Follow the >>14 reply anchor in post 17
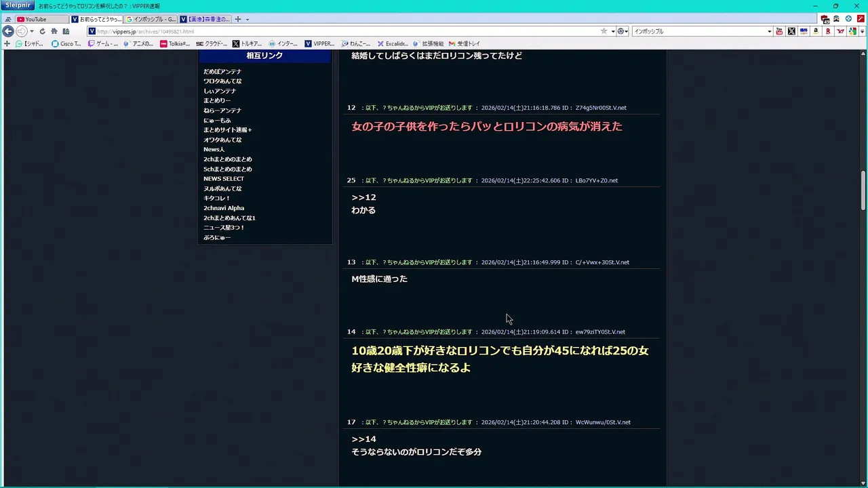This screenshot has width=868, height=488. point(363,439)
